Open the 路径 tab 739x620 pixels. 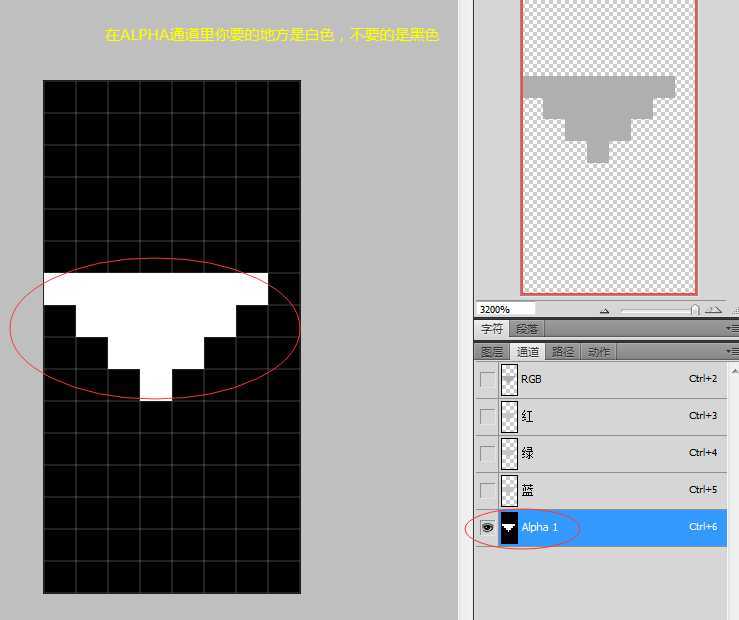563,352
